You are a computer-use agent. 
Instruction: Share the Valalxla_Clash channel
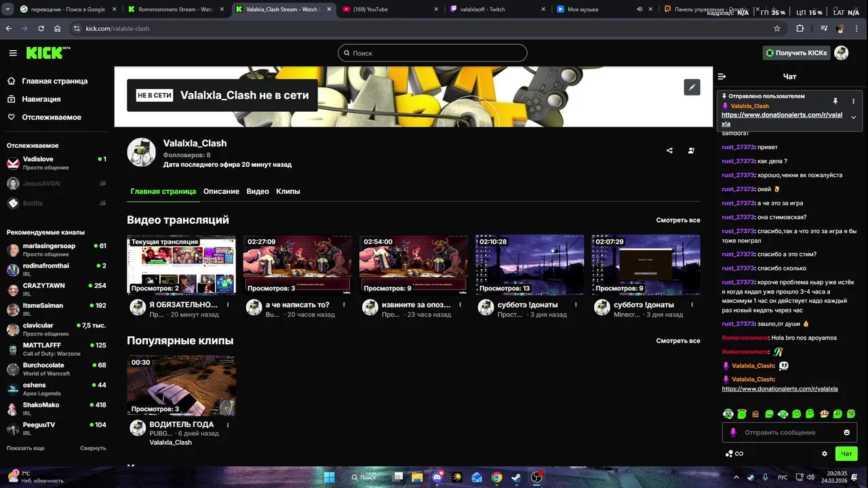[669, 150]
